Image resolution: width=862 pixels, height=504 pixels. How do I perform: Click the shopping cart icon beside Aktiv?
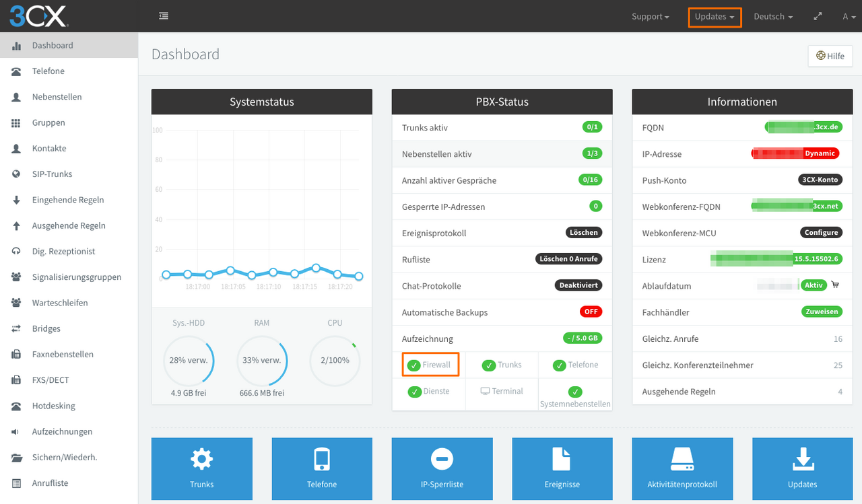click(x=836, y=285)
